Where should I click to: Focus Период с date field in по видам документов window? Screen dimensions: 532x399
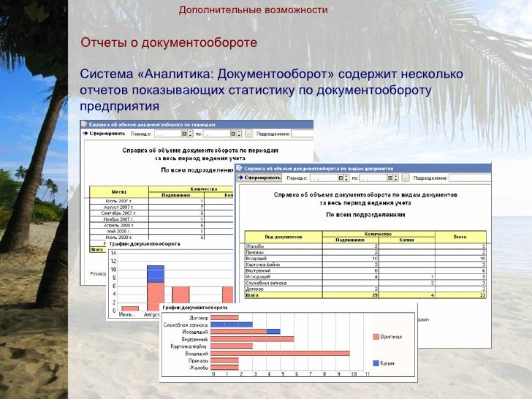point(324,178)
